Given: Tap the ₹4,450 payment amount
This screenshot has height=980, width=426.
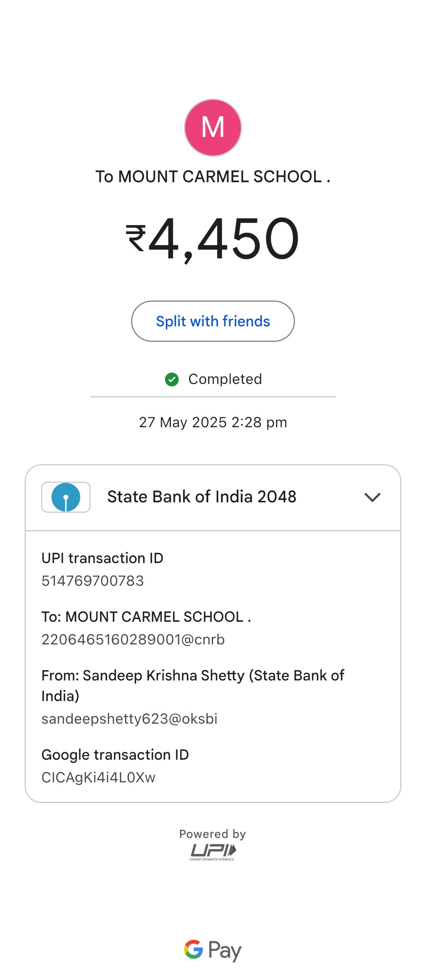Looking at the screenshot, I should [x=213, y=238].
